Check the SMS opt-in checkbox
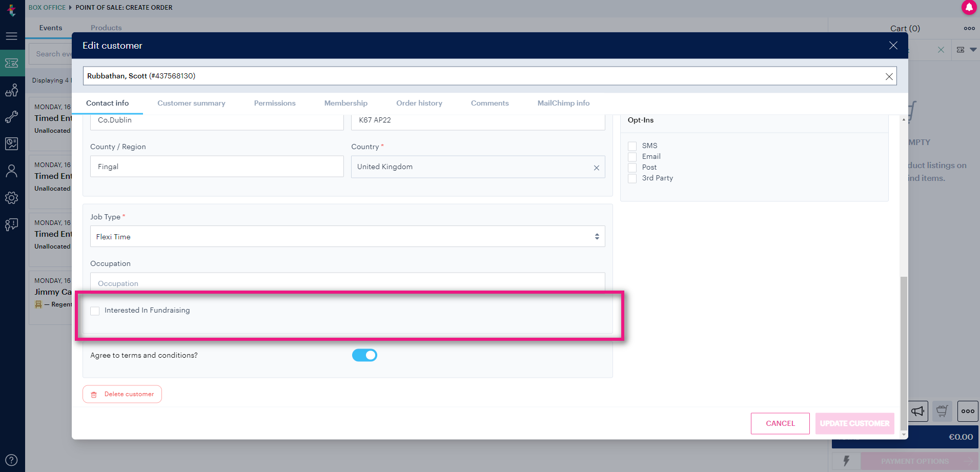The width and height of the screenshot is (980, 472). 632,146
